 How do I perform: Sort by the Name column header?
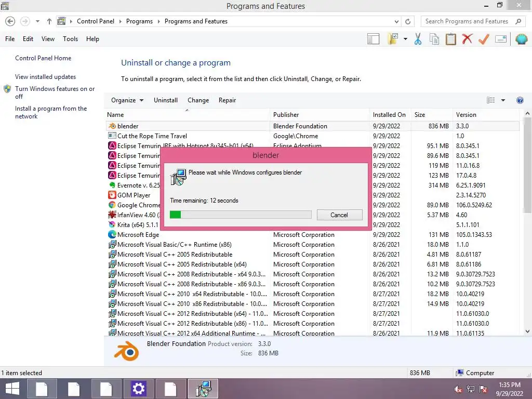[187, 115]
